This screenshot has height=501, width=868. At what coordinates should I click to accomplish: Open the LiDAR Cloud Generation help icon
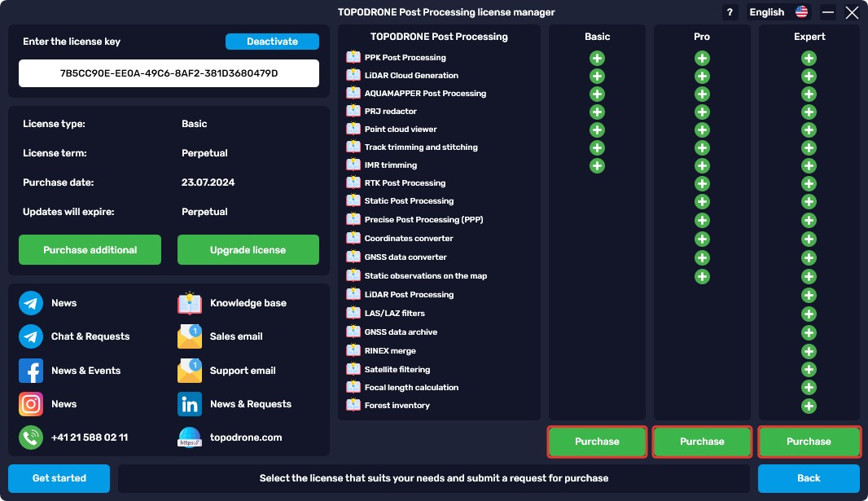pos(353,75)
